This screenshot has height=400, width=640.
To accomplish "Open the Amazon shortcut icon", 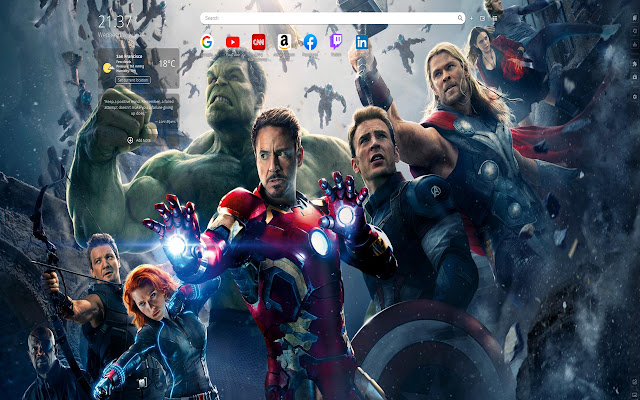I will click(284, 42).
